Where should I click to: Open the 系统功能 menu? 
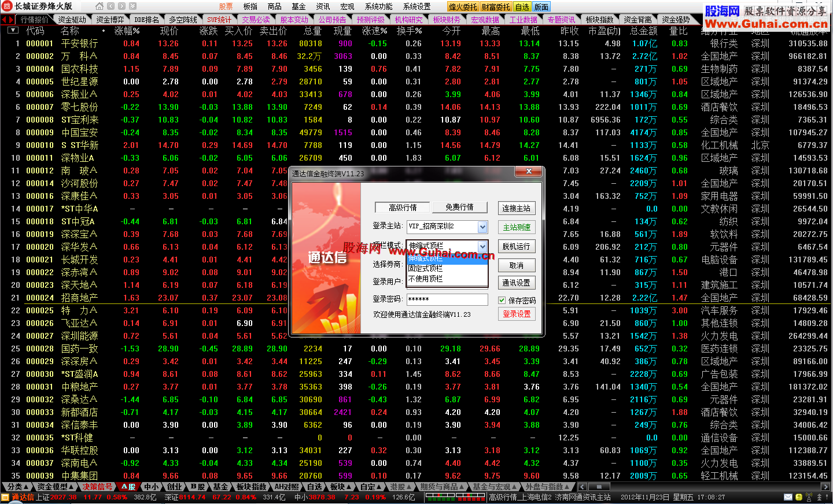pos(378,6)
